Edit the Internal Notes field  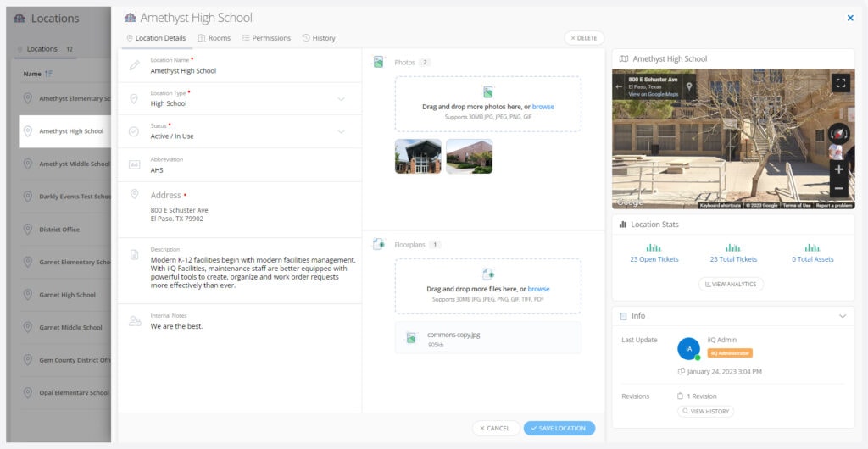(240, 321)
